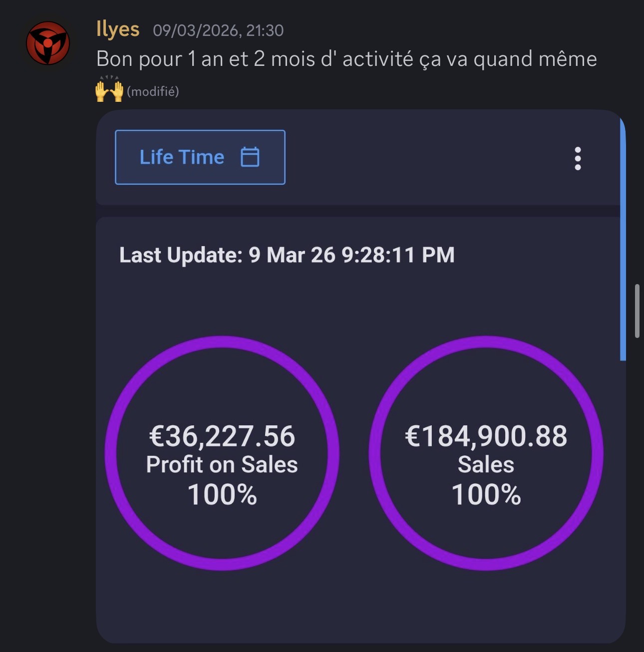
Task: Click the Profit on Sales label
Action: tap(222, 465)
